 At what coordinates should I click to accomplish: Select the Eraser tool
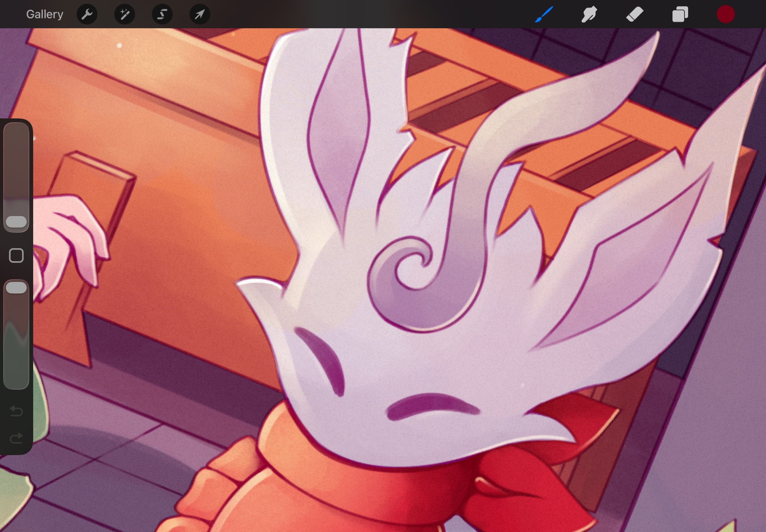pos(635,15)
